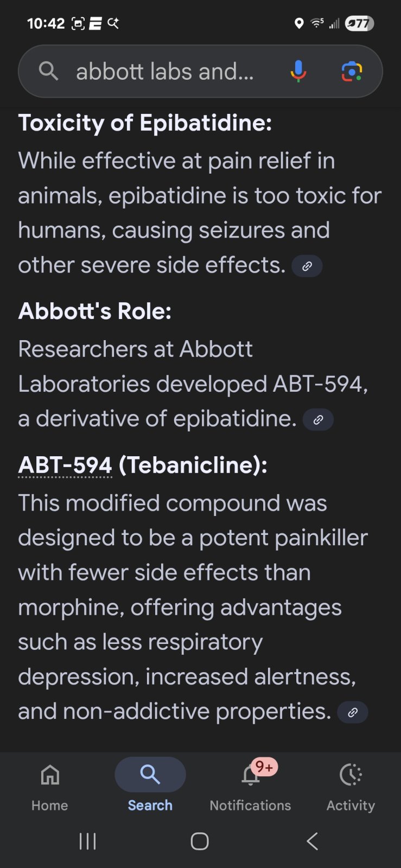Tap the underlined ABT-594 link
The width and height of the screenshot is (401, 868).
(65, 465)
